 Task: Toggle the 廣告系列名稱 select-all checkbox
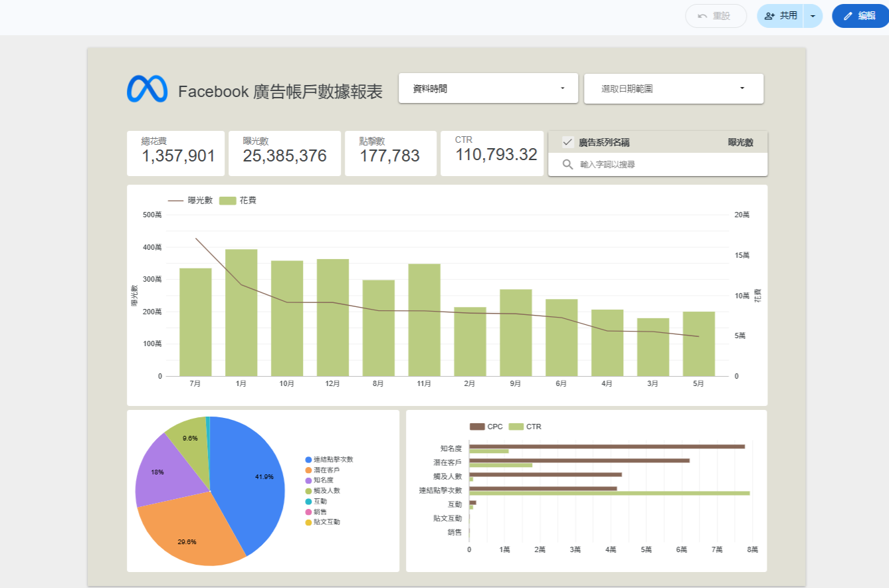coord(567,142)
